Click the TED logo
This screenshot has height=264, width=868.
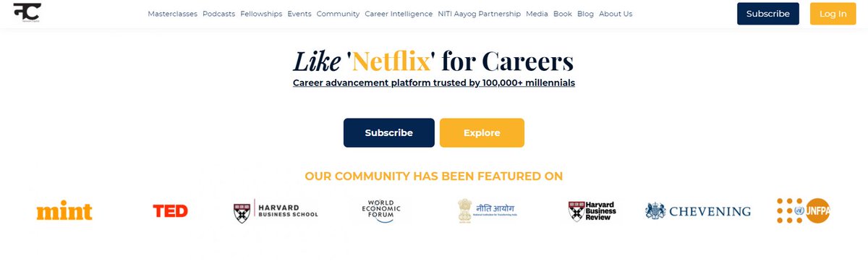point(171,211)
